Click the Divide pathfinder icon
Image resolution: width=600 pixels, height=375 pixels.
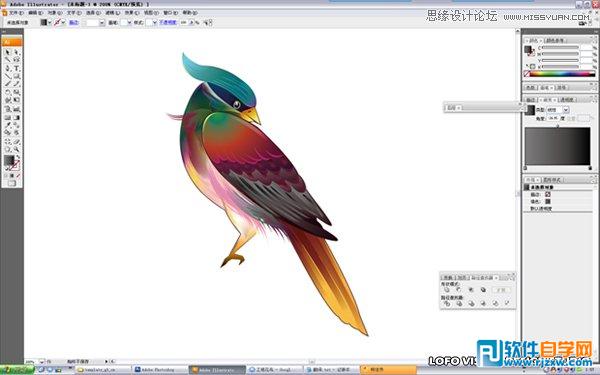(x=447, y=303)
